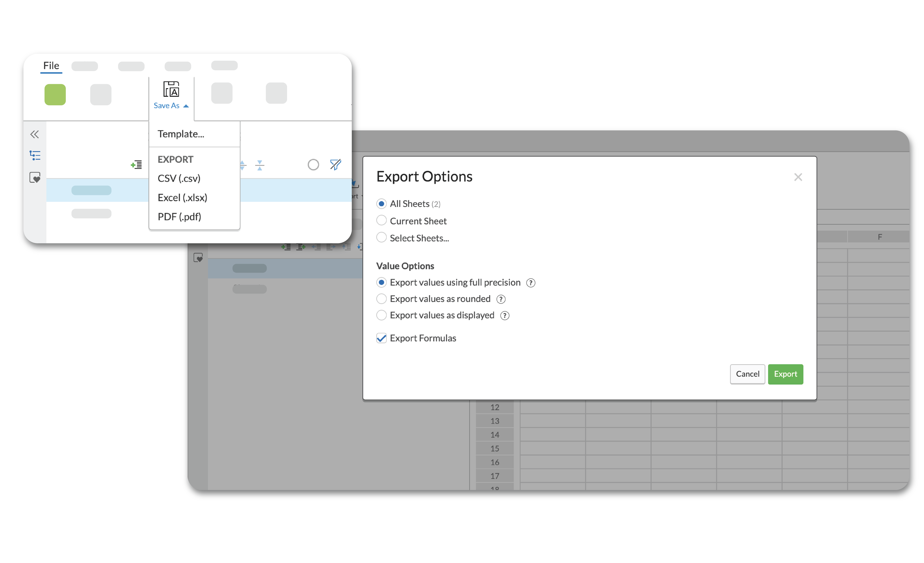Click the green Export button
924x563 pixels.
pyautogui.click(x=785, y=374)
